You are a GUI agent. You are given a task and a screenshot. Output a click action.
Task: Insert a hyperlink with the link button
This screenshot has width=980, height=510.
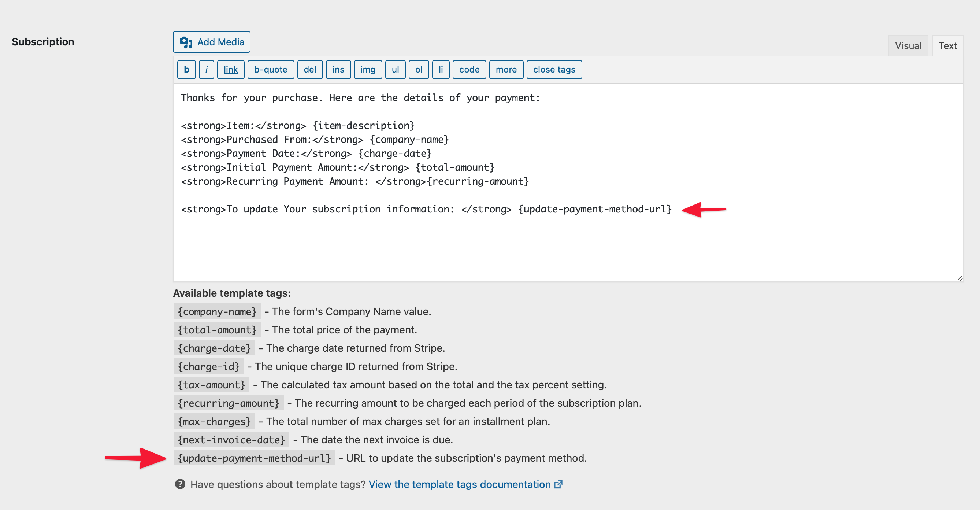point(231,70)
